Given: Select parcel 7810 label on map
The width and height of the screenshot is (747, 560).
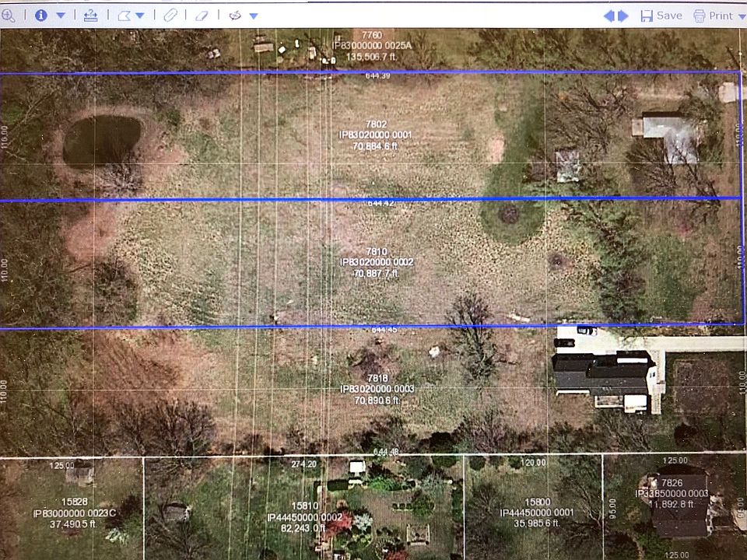Looking at the screenshot, I should pos(377,262).
